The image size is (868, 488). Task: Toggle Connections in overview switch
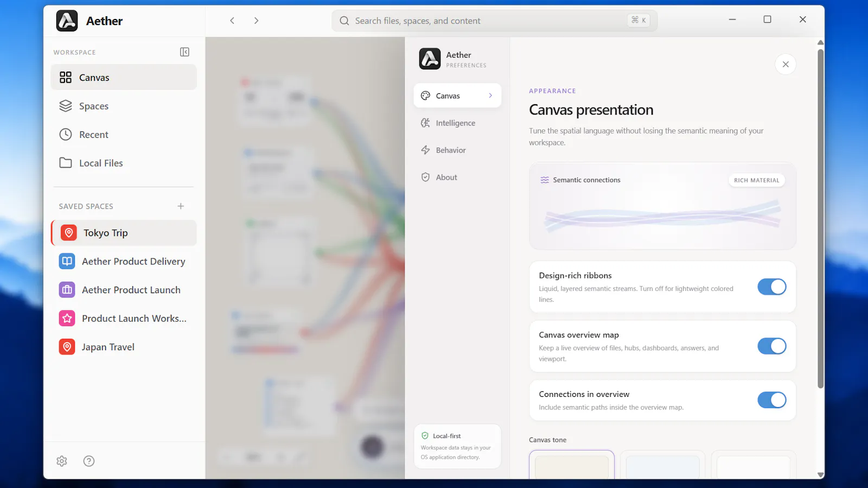772,400
